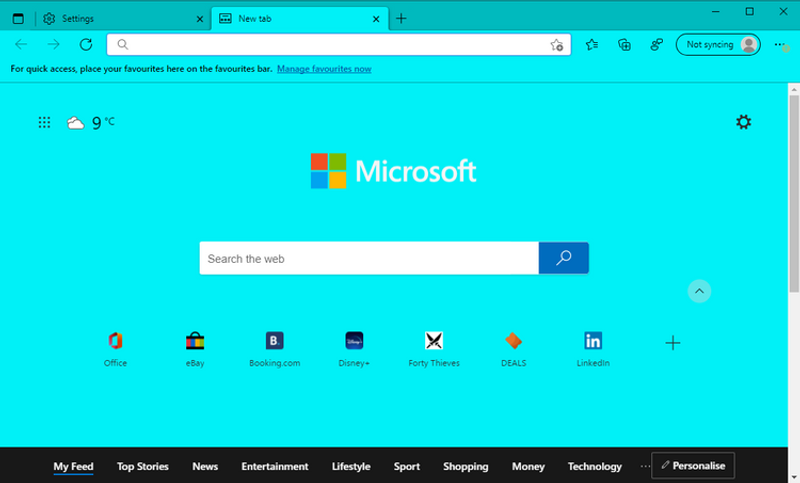Add this page to favourites star
This screenshot has width=800, height=483.
coord(558,45)
